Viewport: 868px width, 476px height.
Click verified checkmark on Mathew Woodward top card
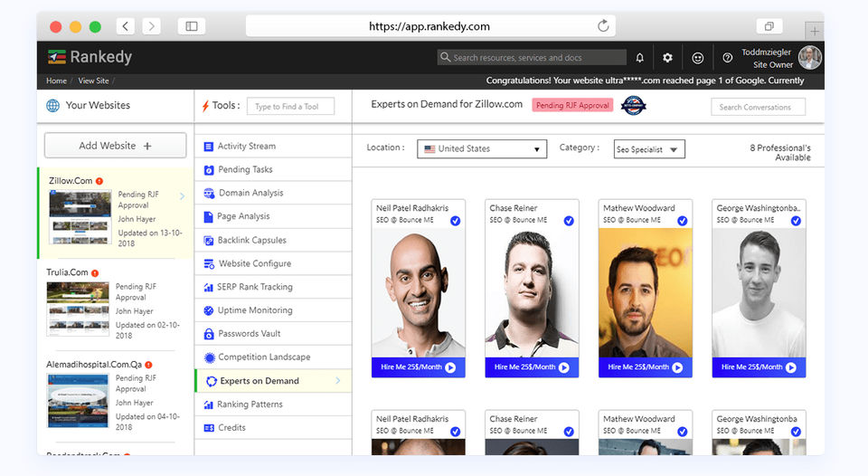click(x=682, y=221)
